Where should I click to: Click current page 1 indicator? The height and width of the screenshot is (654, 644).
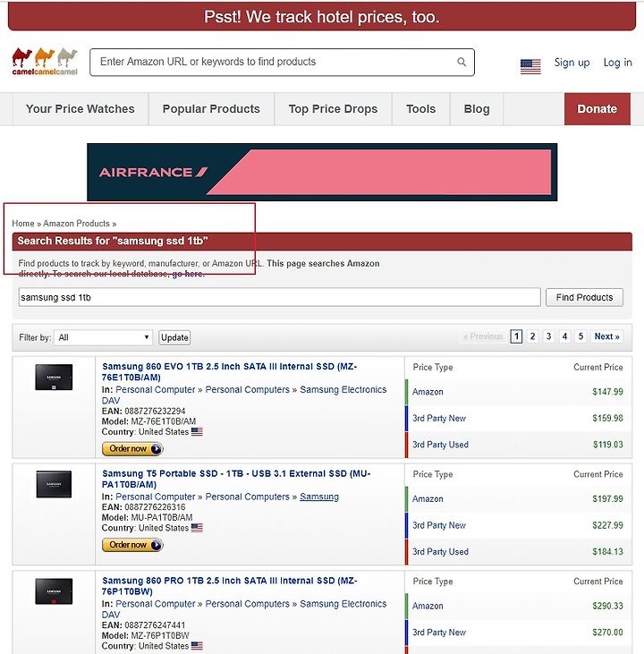[516, 336]
